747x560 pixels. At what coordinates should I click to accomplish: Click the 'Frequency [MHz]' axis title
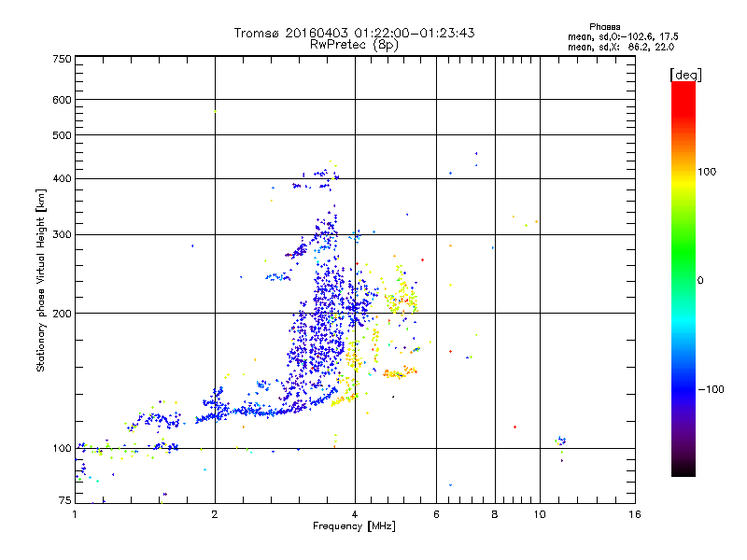pos(354,526)
